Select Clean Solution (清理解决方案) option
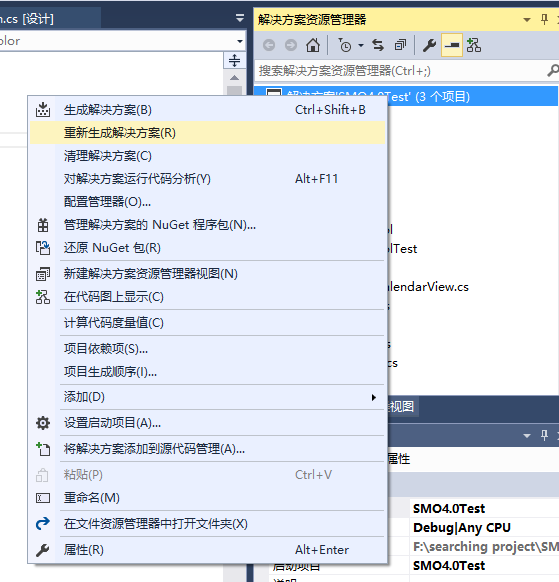 point(207,156)
